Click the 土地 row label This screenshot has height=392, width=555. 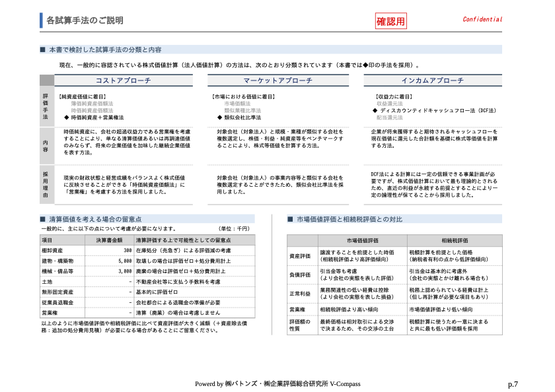pos(47,282)
